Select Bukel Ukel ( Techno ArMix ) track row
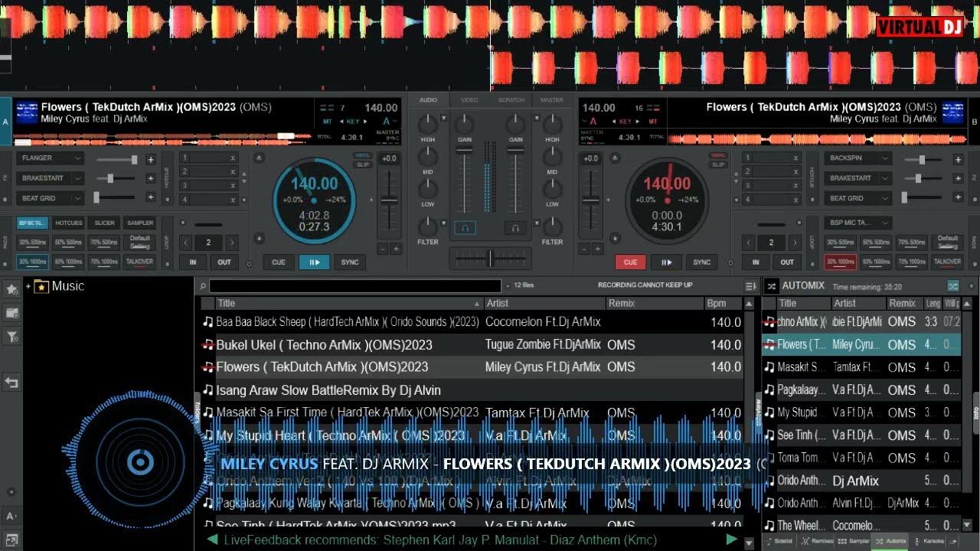Screen dimensions: 980x551 [472, 344]
